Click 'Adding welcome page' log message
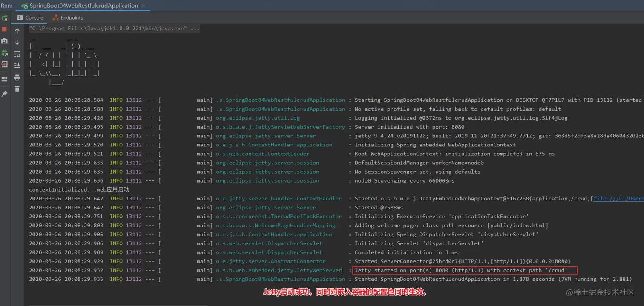 (451, 226)
